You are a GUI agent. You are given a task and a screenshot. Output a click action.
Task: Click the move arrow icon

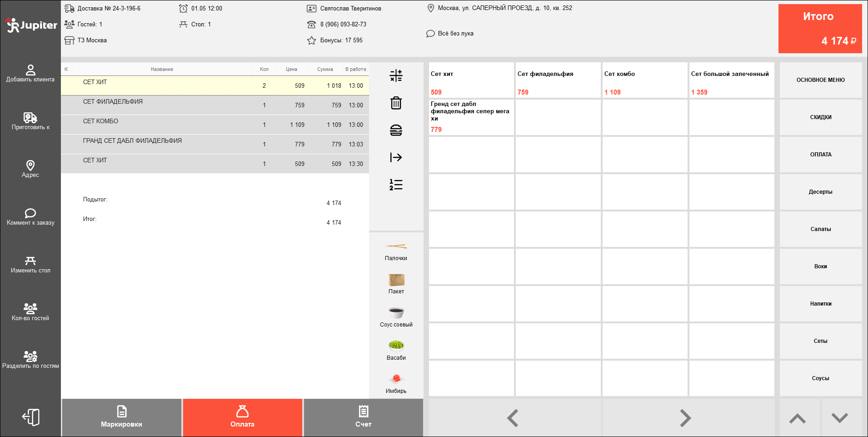(396, 157)
